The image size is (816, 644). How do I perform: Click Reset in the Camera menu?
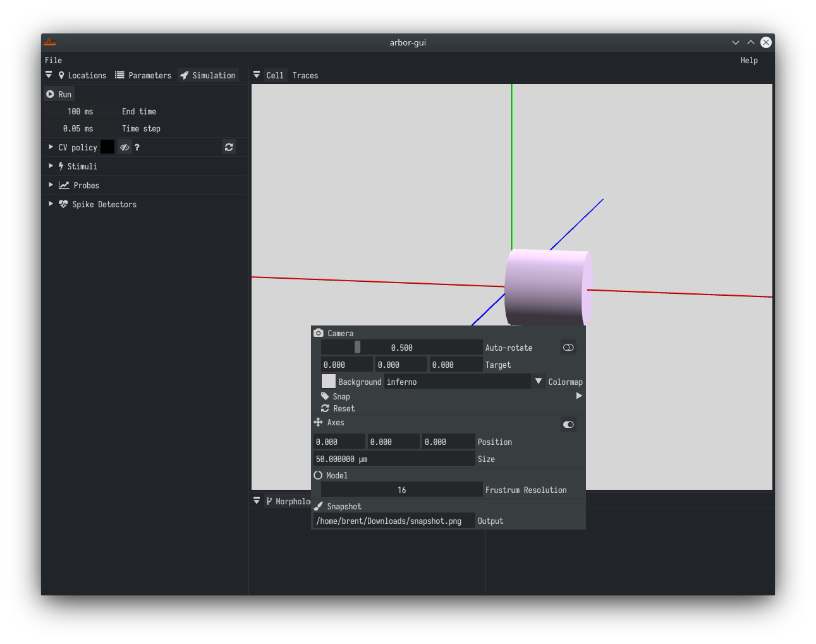344,408
